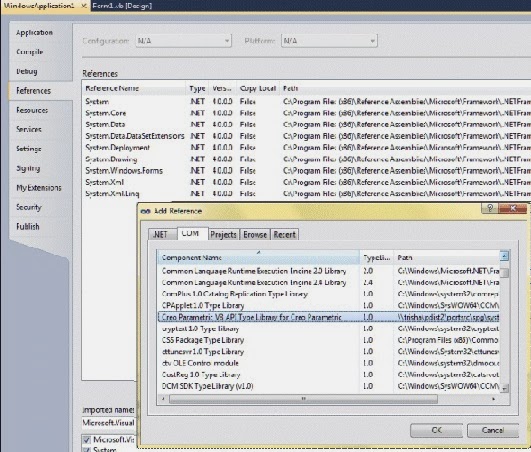Click OK in Add Reference dialog
This screenshot has height=452, width=531.
437,430
